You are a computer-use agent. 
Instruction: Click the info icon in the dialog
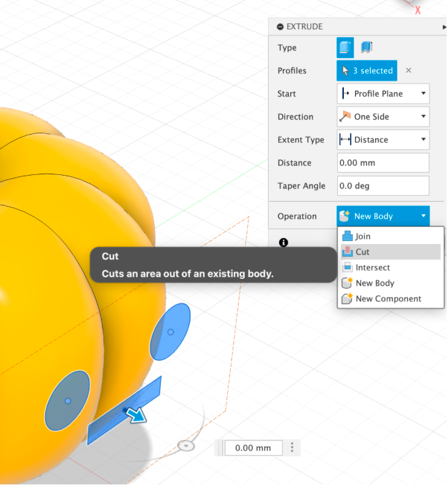point(283,242)
